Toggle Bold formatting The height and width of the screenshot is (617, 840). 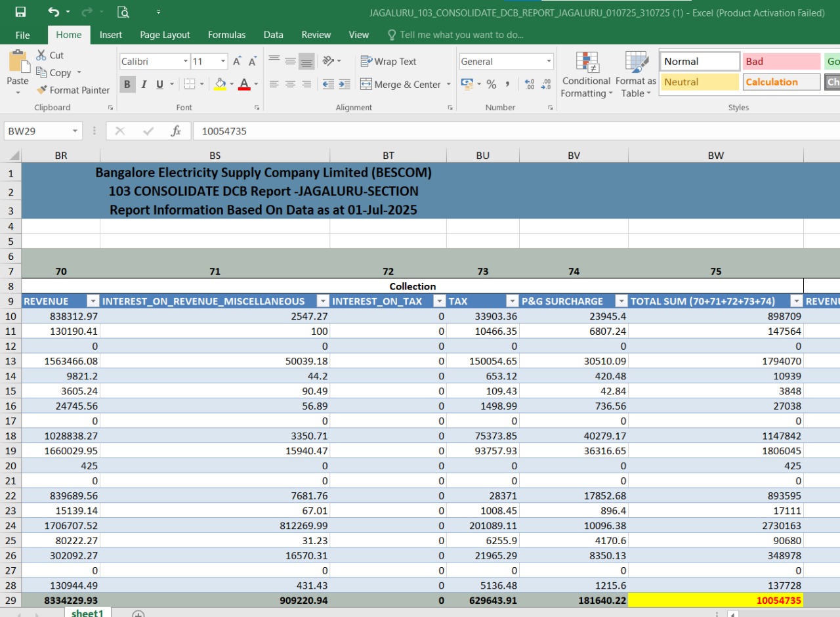[x=127, y=84]
